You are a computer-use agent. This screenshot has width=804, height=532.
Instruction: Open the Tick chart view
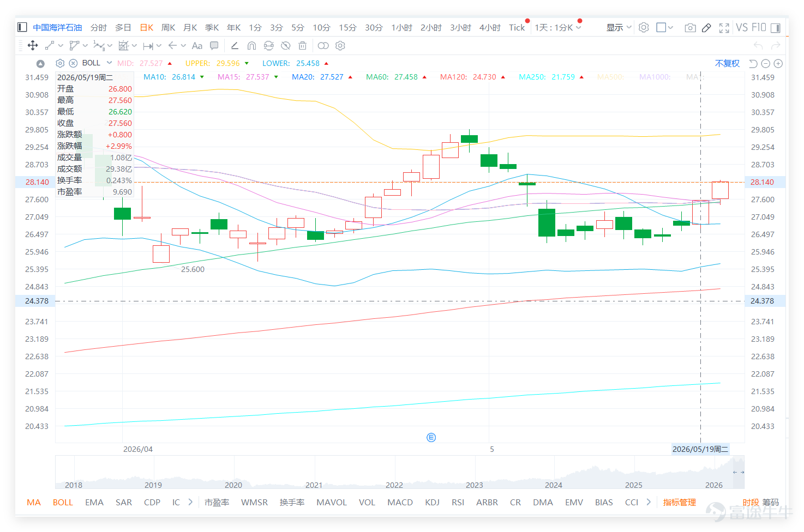pos(517,27)
